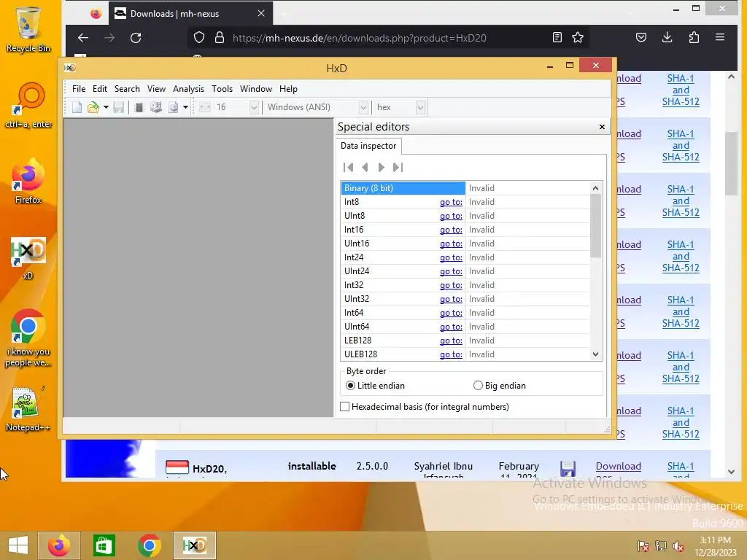Open the Window menu in HxD
This screenshot has width=747, height=560.
(256, 88)
